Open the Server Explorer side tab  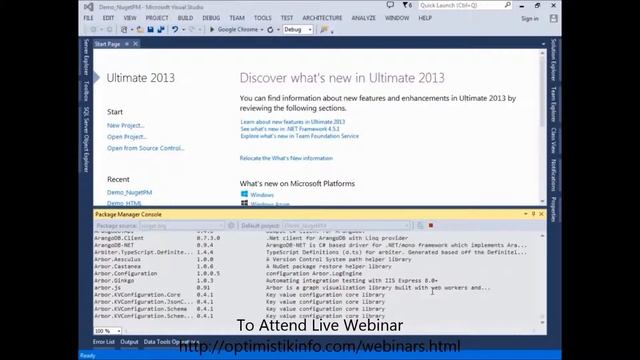tap(86, 57)
